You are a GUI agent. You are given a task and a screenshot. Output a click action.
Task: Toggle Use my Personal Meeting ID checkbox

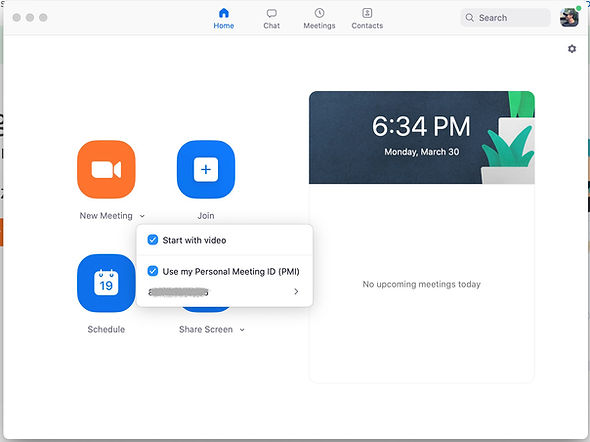[153, 271]
